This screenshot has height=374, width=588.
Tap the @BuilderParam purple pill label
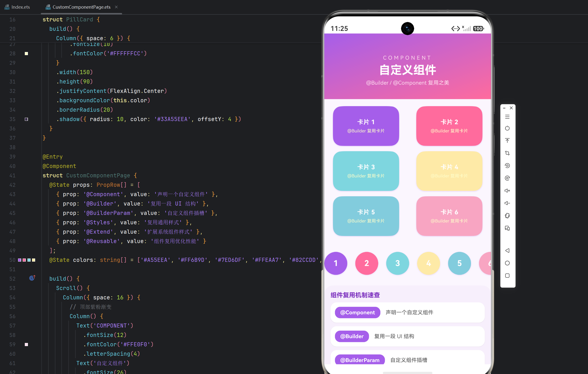[x=360, y=359]
